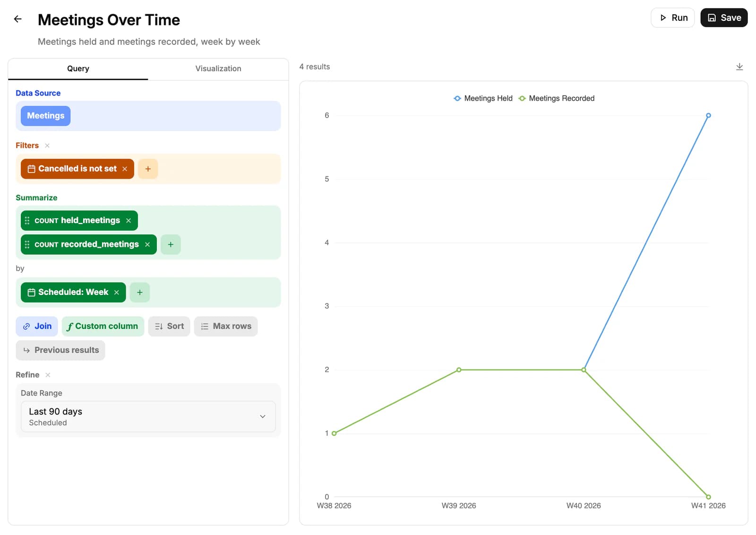
Task: Switch to the Visualization tab
Action: (x=218, y=69)
